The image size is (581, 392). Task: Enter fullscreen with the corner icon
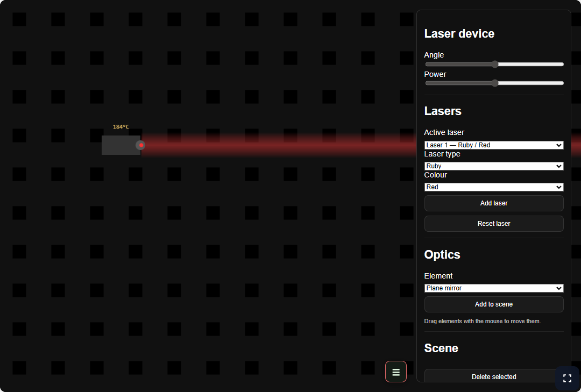tap(567, 379)
